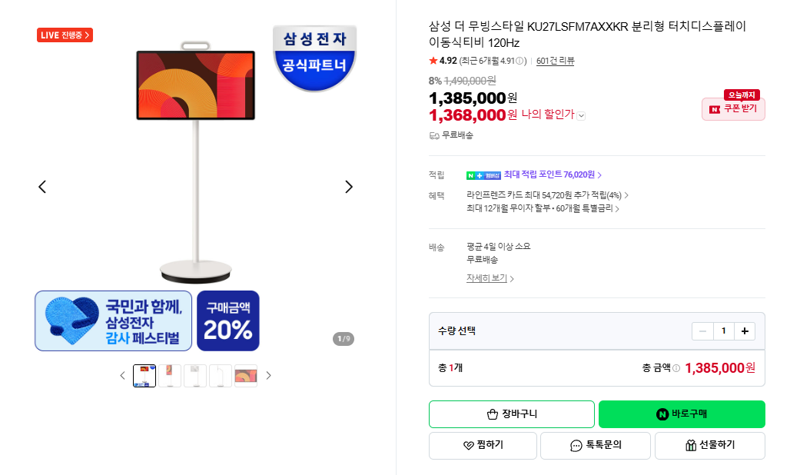
Task: Expand the 라인프렌즈 카드 benefit details
Action: [547, 195]
